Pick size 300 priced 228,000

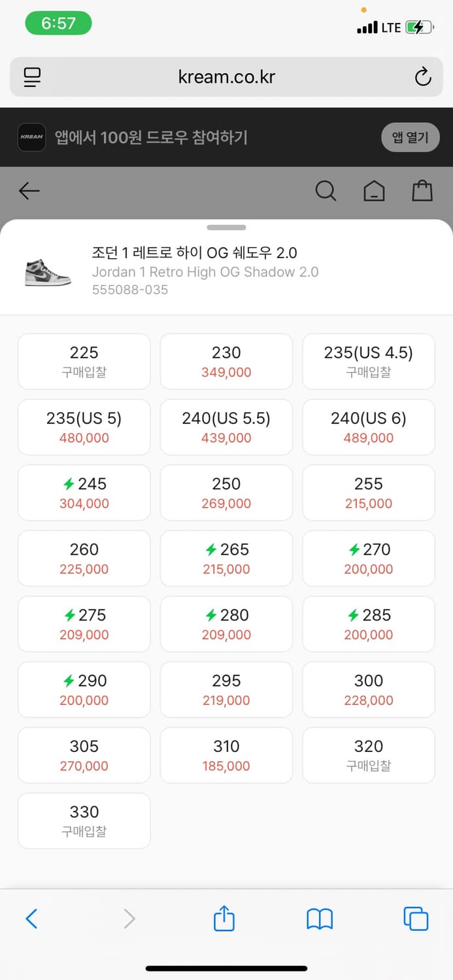tap(368, 689)
